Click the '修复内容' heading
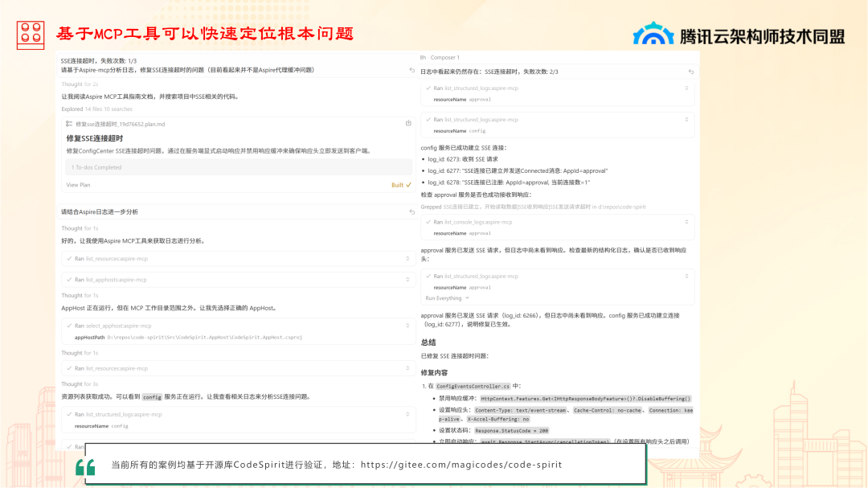The height and width of the screenshot is (488, 868). pos(434,373)
